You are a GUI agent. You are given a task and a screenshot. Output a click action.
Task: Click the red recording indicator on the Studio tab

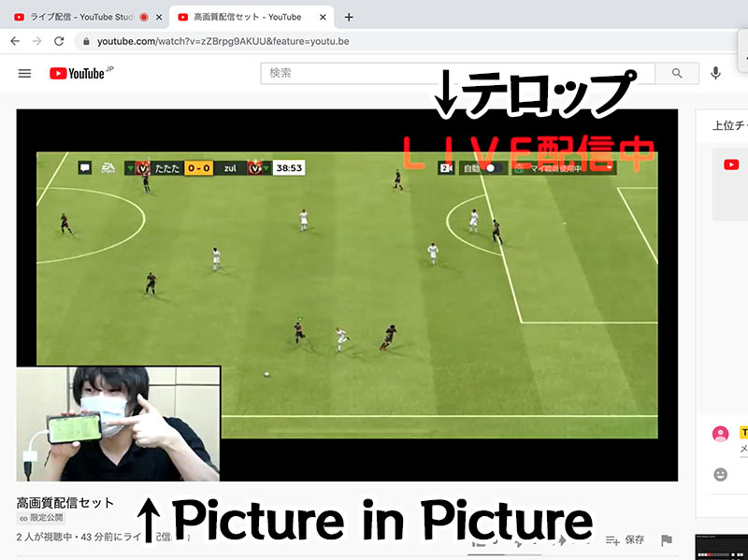(144, 17)
